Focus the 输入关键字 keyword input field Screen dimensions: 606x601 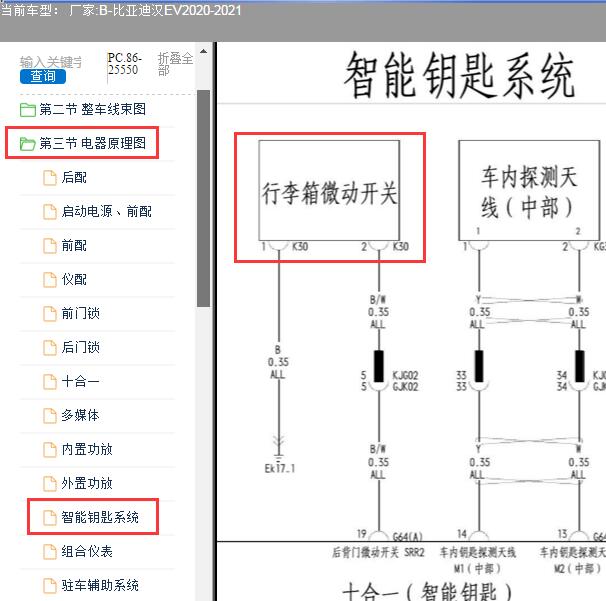pos(51,62)
